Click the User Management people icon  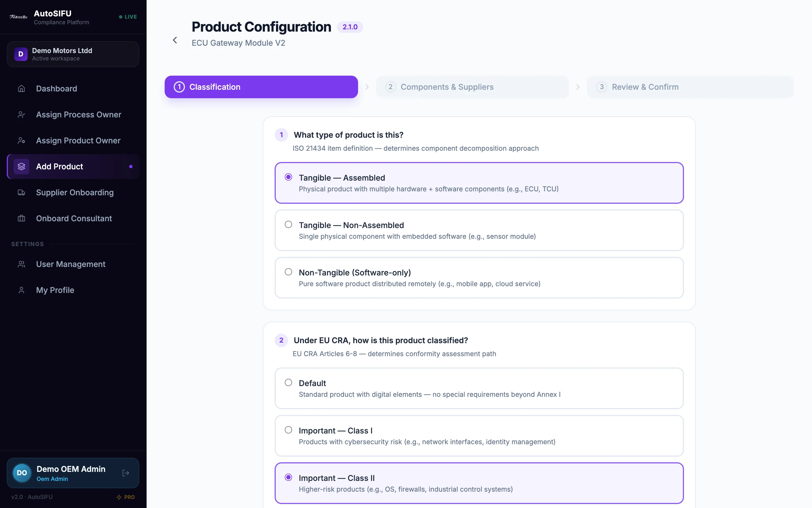coord(21,264)
